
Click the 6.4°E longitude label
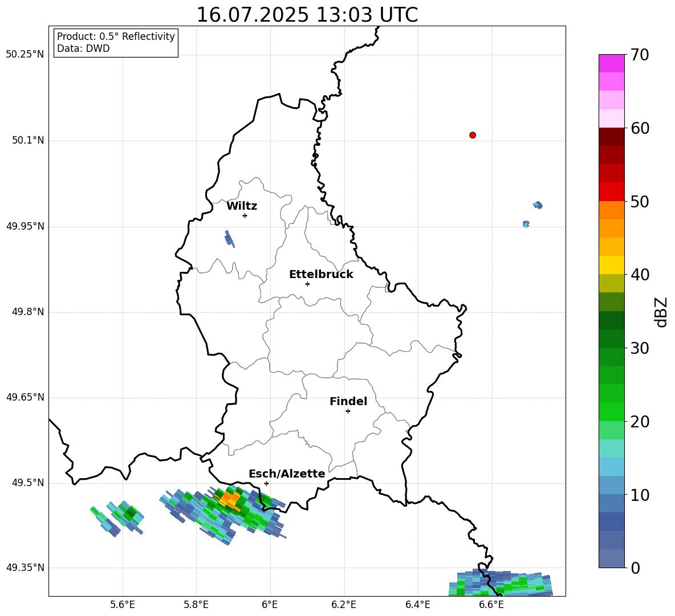[x=417, y=605]
